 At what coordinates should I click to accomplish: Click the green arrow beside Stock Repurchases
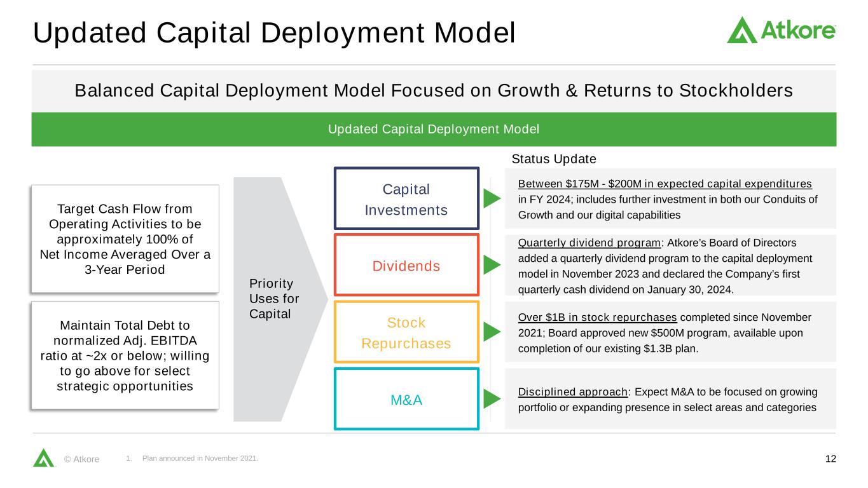click(x=493, y=332)
